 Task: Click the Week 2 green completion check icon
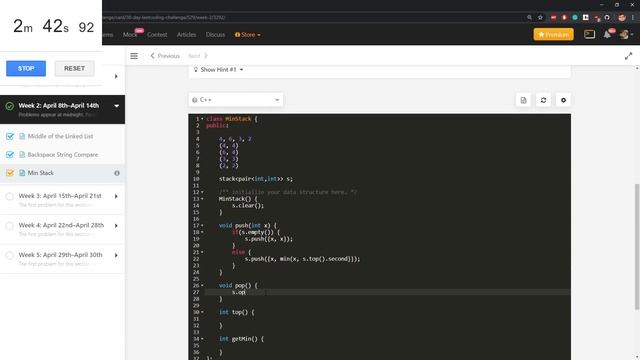click(10, 106)
